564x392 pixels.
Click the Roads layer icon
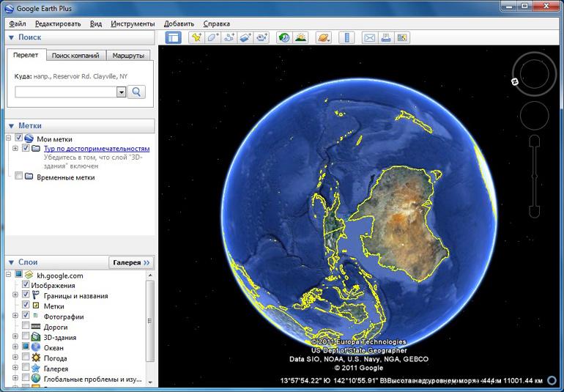point(36,327)
